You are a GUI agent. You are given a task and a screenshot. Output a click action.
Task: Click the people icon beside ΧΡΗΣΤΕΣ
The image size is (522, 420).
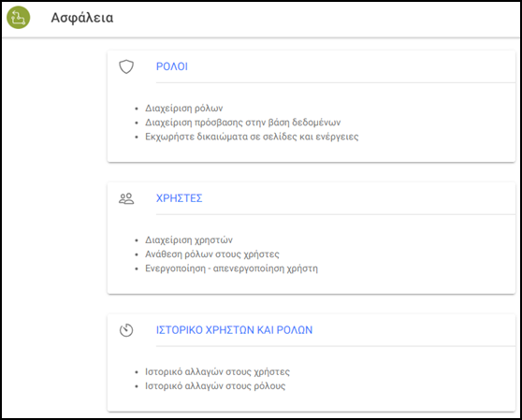pos(126,198)
